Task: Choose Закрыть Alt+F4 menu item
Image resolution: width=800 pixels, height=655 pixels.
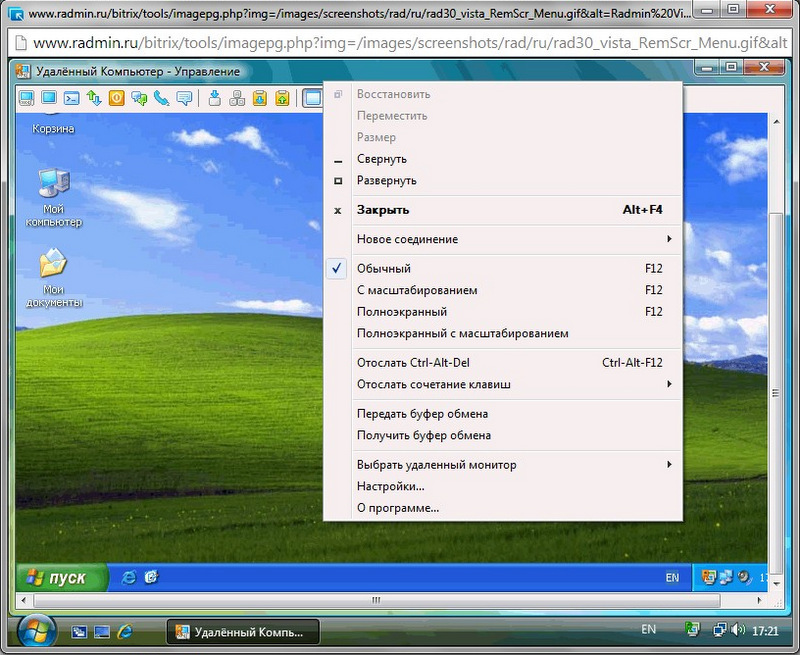Action: point(503,210)
